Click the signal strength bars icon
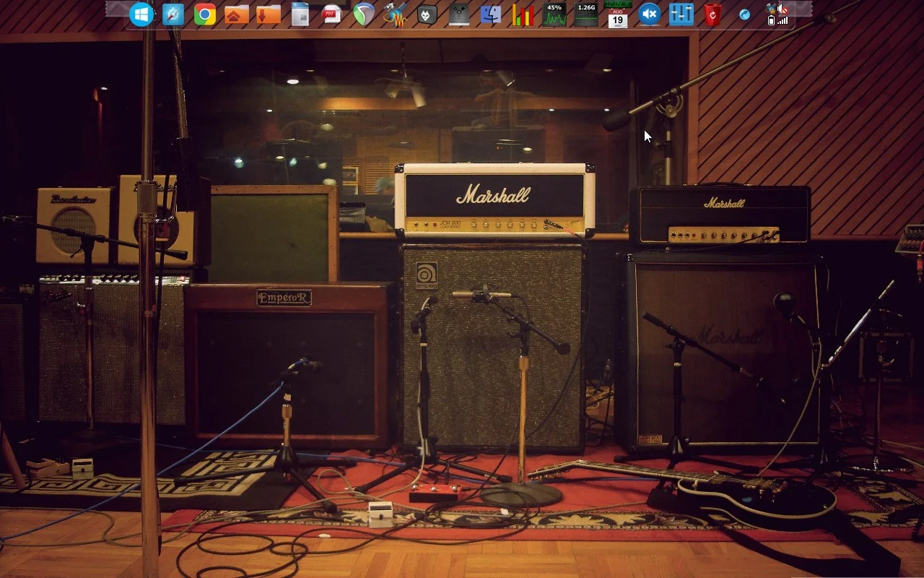 (x=783, y=20)
